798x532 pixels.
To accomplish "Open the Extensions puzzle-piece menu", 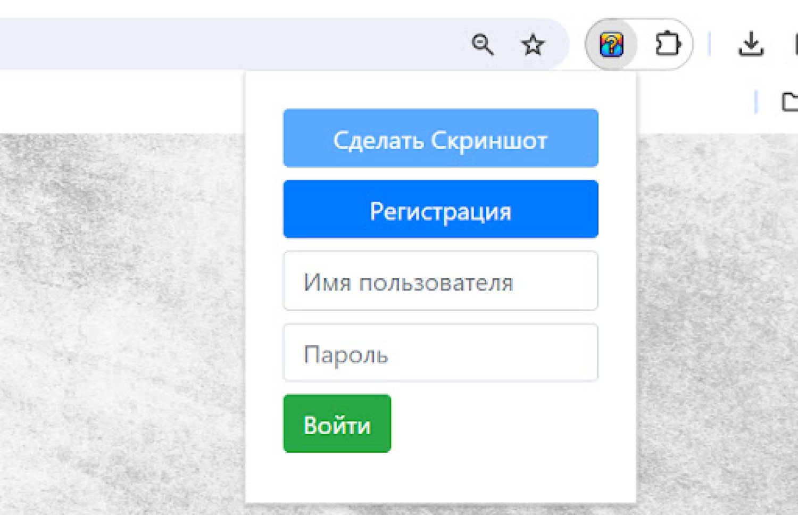I will coord(668,44).
